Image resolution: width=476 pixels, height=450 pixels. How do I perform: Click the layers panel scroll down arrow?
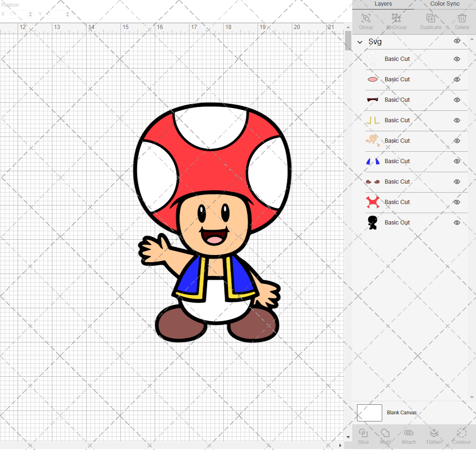coord(472,397)
